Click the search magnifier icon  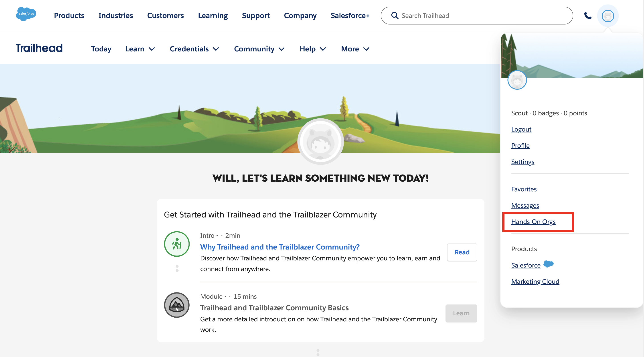[x=395, y=16]
